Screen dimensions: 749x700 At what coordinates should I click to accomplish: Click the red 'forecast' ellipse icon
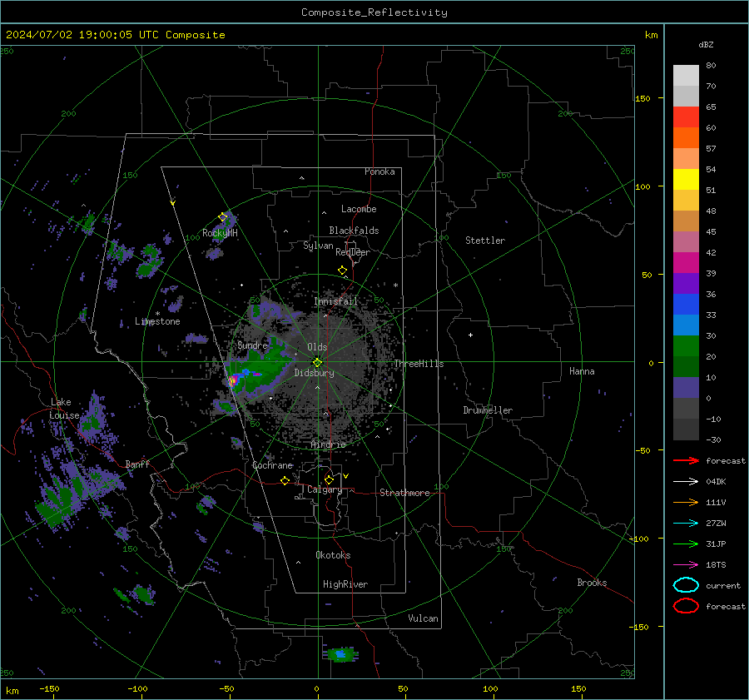coord(686,606)
